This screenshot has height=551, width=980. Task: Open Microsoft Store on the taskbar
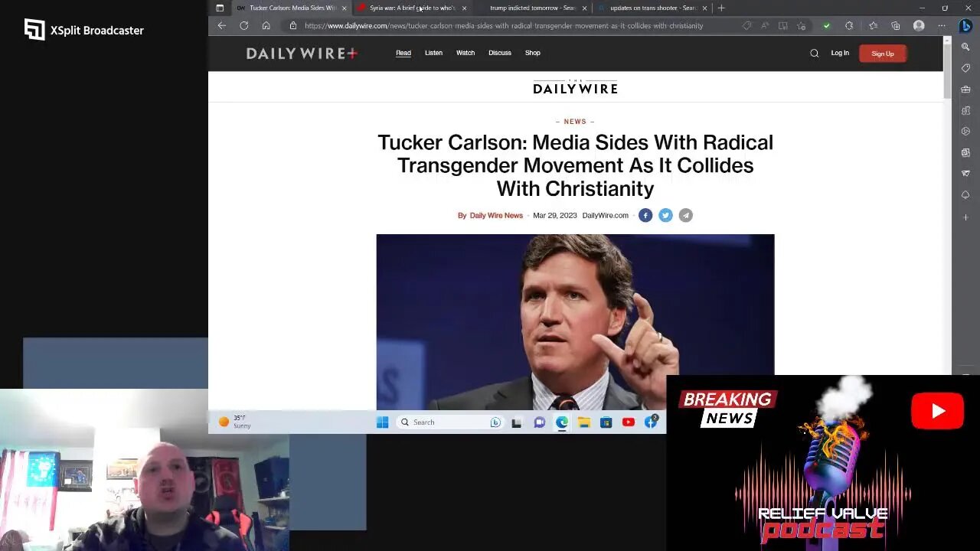(x=606, y=422)
